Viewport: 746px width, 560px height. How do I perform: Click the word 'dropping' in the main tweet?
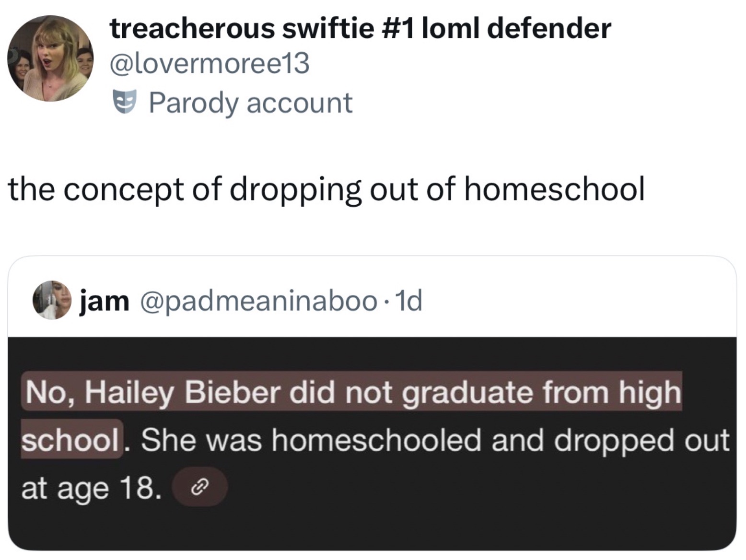pos(295,189)
